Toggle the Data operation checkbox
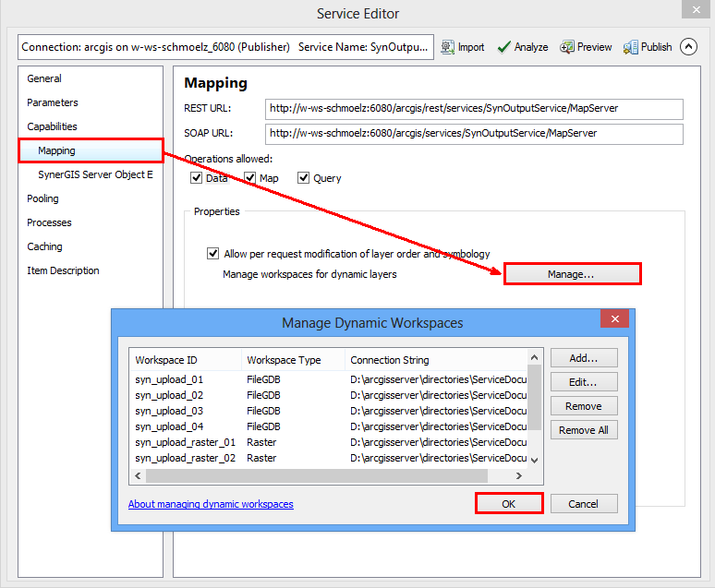The width and height of the screenshot is (715, 588). [x=196, y=178]
